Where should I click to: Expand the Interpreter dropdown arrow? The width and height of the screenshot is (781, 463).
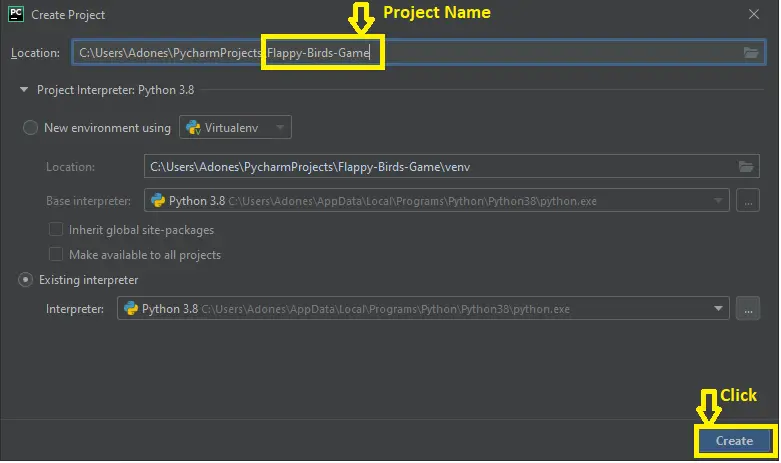[718, 308]
